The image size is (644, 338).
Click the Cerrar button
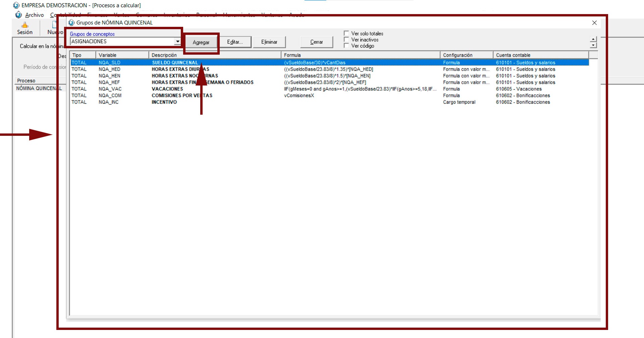click(316, 42)
